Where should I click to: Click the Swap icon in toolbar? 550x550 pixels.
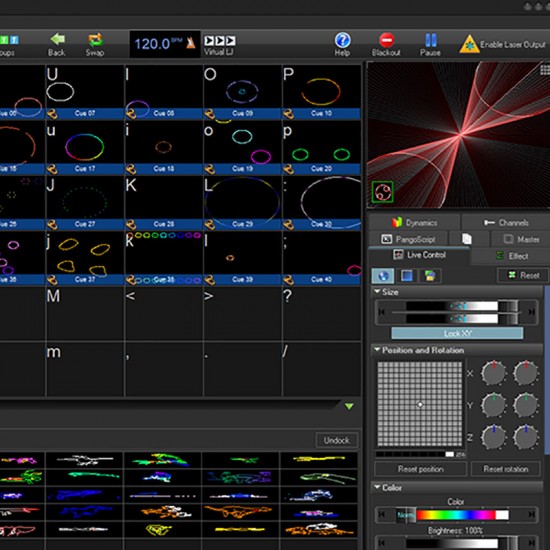(x=95, y=40)
